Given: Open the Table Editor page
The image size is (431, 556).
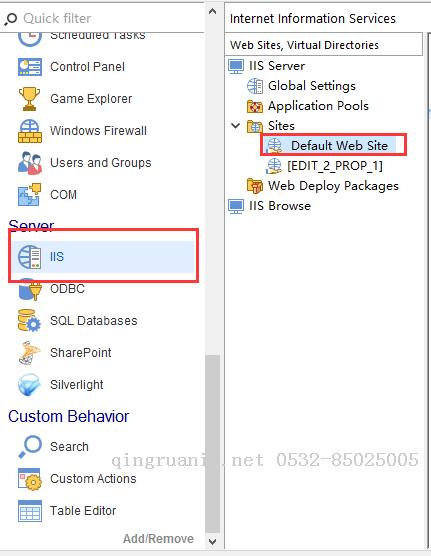Looking at the screenshot, I should pos(67,511).
